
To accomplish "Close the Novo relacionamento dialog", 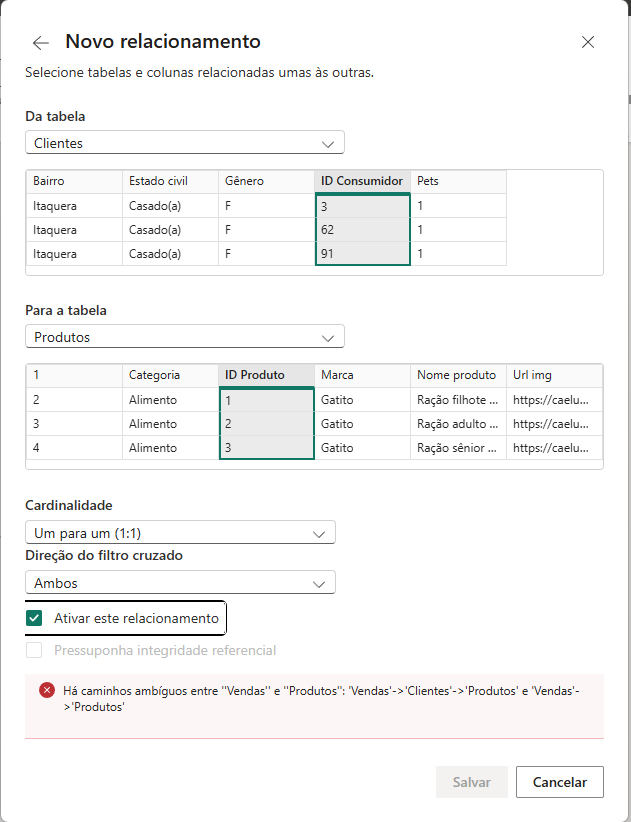I will (x=588, y=42).
